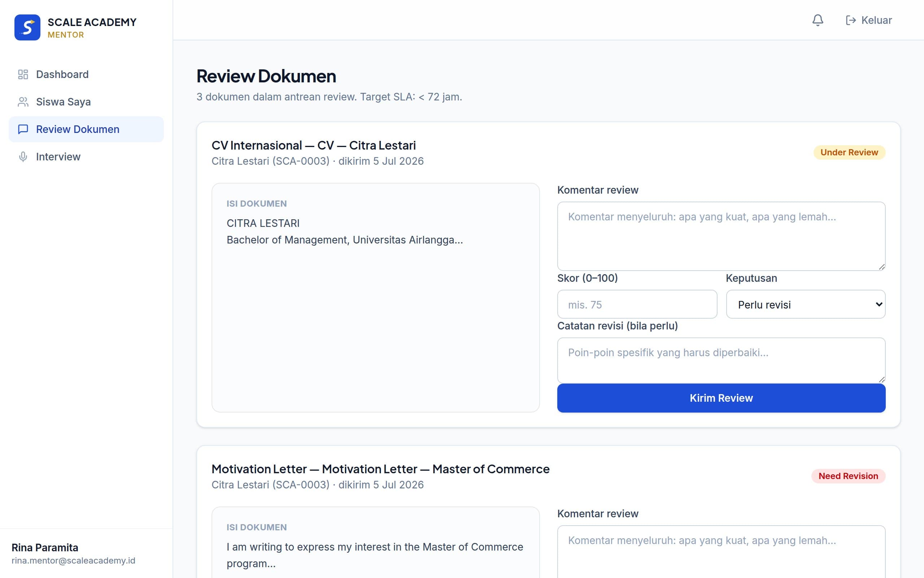Click Komentar review resize handle for CV Internasional
The height and width of the screenshot is (578, 924).
tap(881, 267)
